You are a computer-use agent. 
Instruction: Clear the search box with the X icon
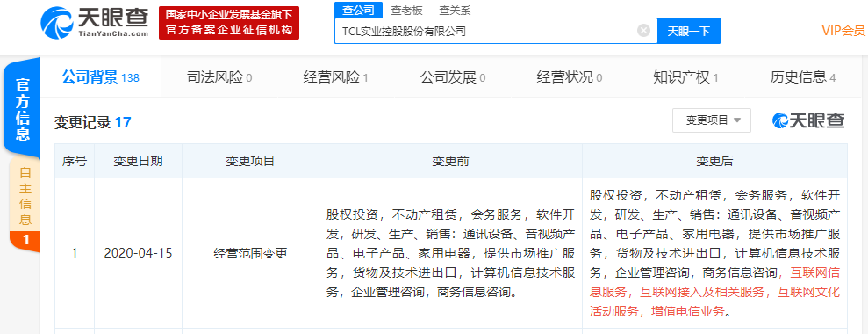click(x=643, y=31)
